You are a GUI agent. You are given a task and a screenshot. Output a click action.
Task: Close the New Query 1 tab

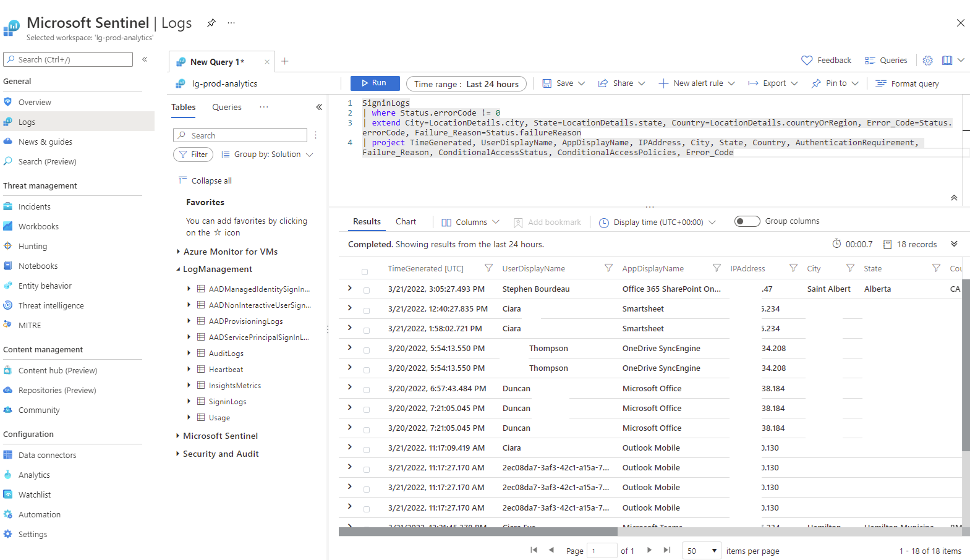pyautogui.click(x=267, y=62)
